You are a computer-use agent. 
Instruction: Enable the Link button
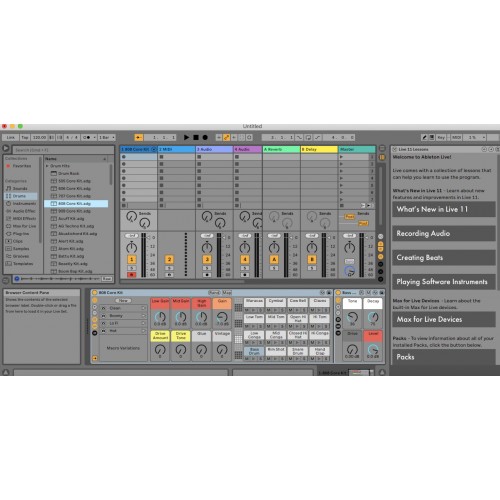[x=11, y=137]
